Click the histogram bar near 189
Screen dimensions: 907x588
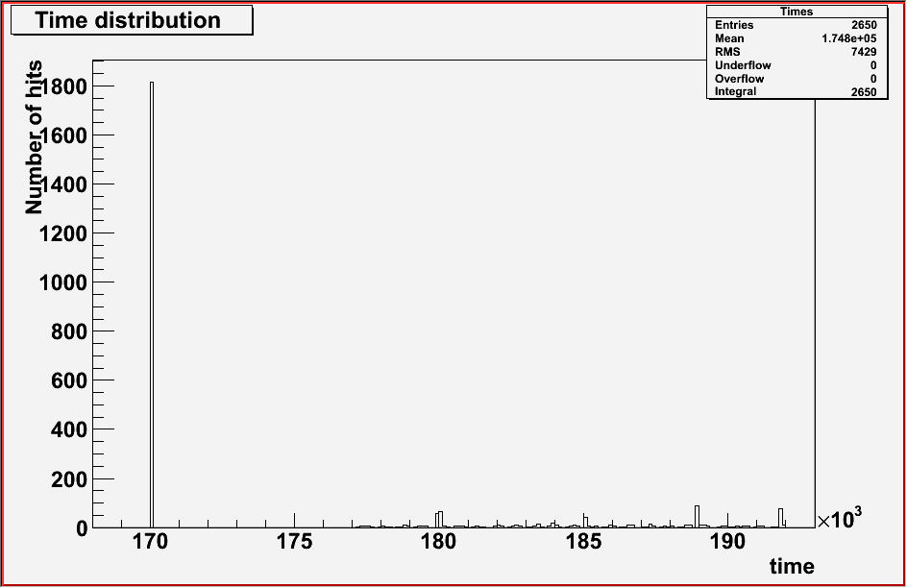697,516
